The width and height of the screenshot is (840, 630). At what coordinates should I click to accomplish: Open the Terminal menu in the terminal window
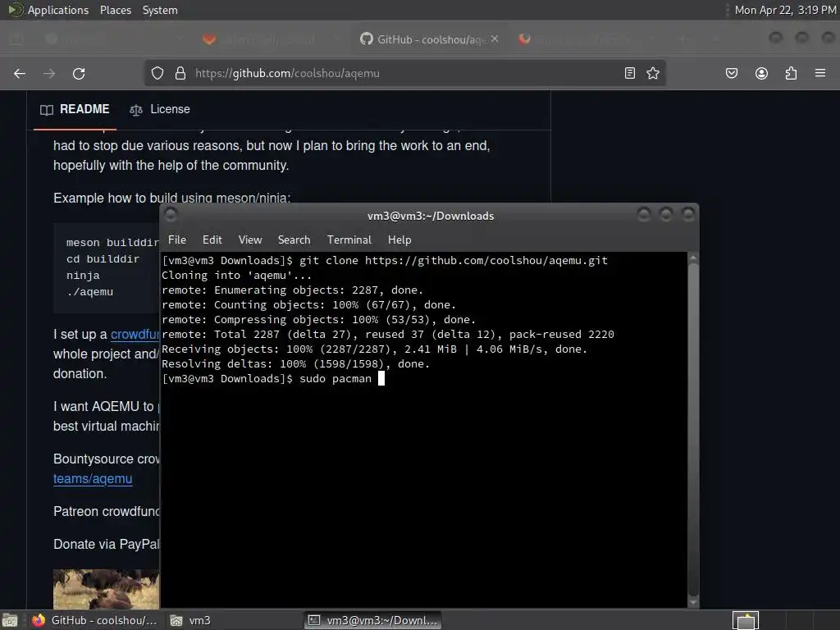349,240
